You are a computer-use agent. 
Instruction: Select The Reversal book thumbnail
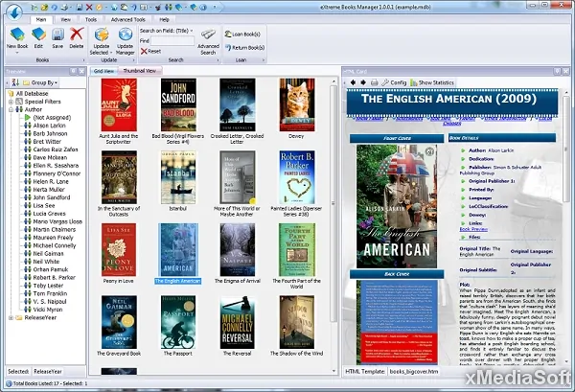(238, 322)
